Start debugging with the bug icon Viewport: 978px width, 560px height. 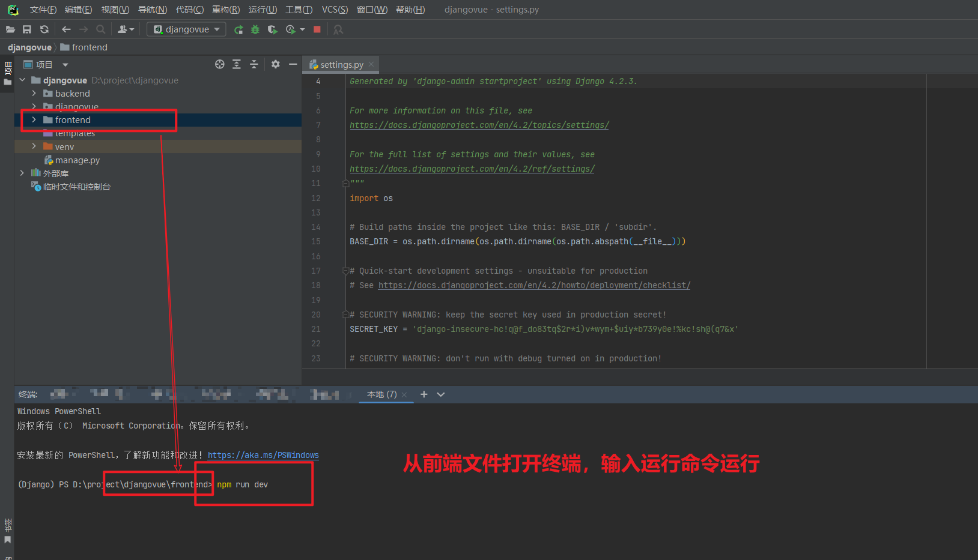255,29
